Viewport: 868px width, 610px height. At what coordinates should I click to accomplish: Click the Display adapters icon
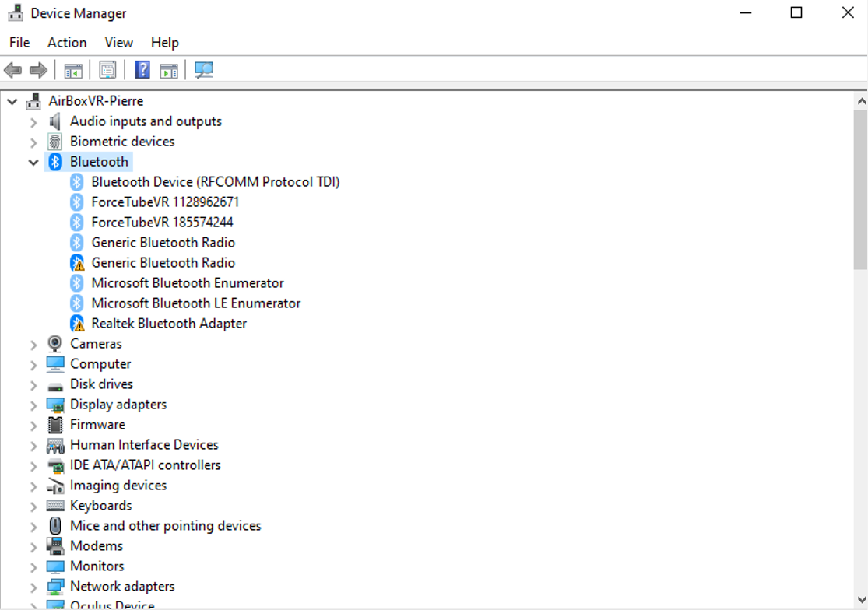tap(54, 405)
